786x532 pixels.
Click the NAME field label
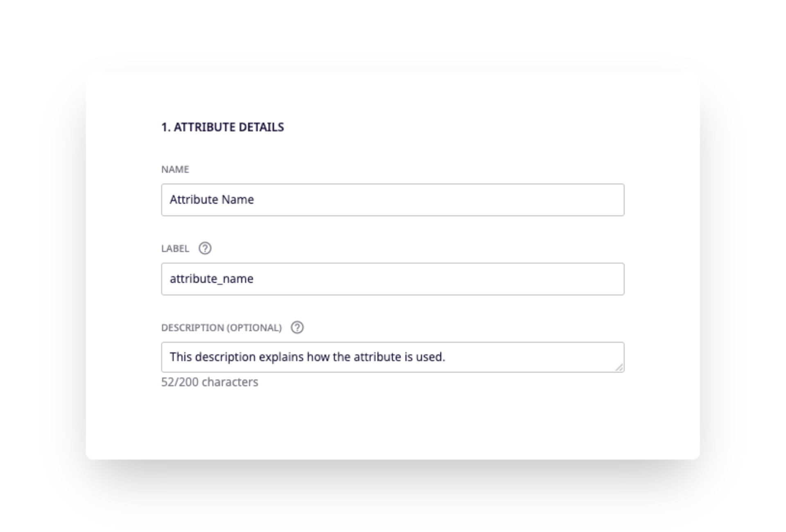(175, 169)
